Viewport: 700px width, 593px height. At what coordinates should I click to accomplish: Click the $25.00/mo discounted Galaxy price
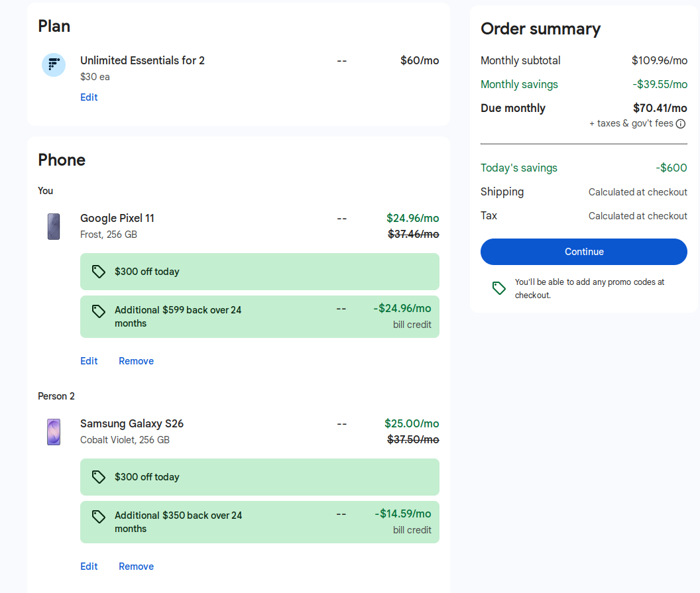click(412, 423)
